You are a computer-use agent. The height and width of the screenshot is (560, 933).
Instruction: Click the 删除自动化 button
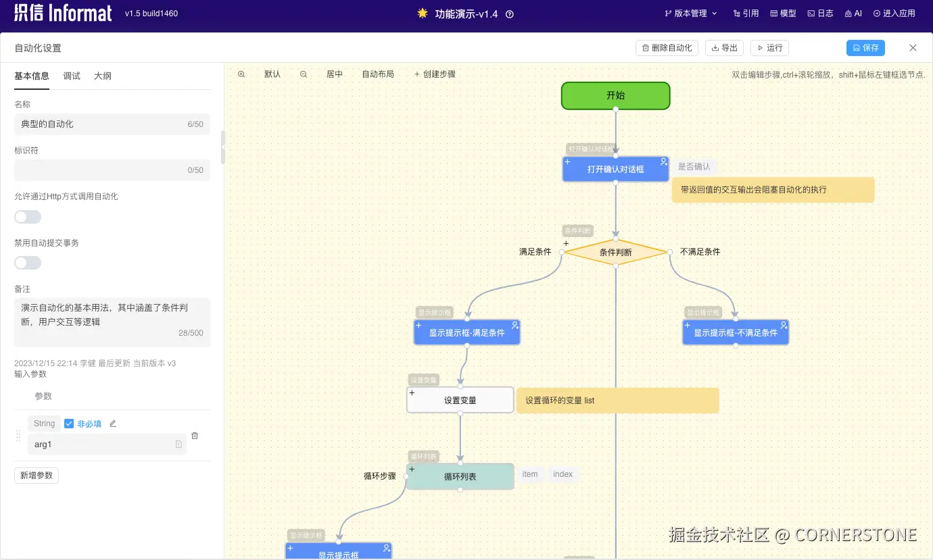[667, 48]
